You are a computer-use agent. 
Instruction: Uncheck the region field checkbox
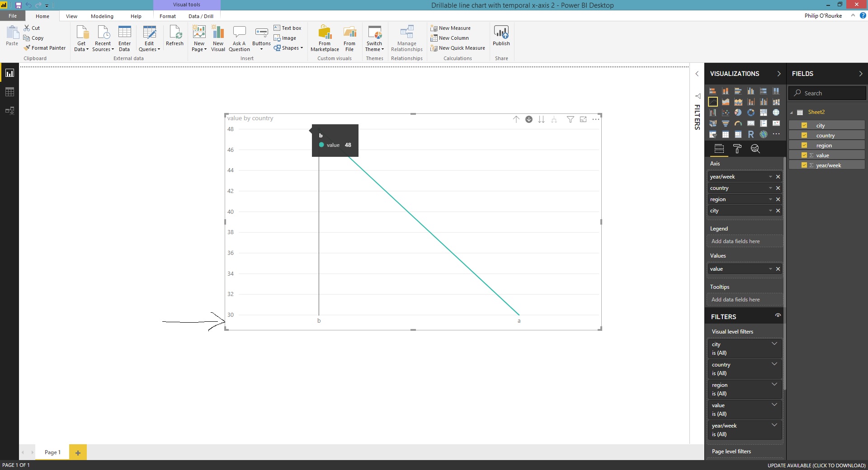pyautogui.click(x=804, y=146)
